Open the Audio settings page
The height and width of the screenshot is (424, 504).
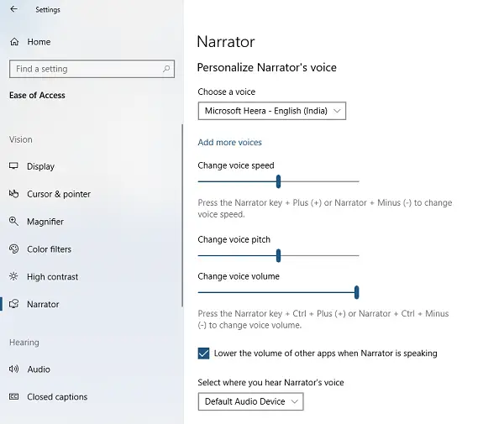38,369
